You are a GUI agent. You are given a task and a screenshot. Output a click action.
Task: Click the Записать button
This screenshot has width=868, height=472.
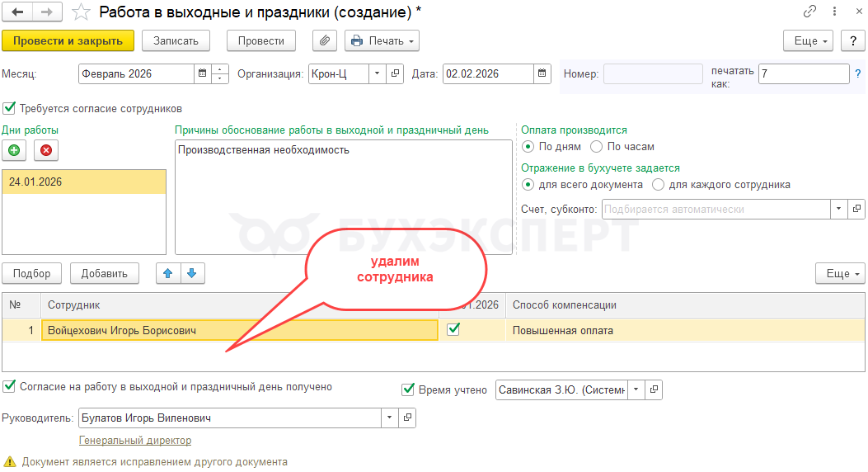[176, 40]
